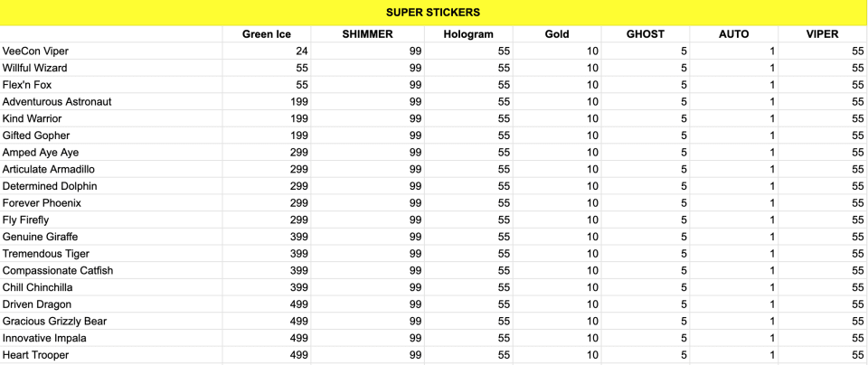
Task: Select the SHIMMER column header cell
Action: click(x=367, y=34)
